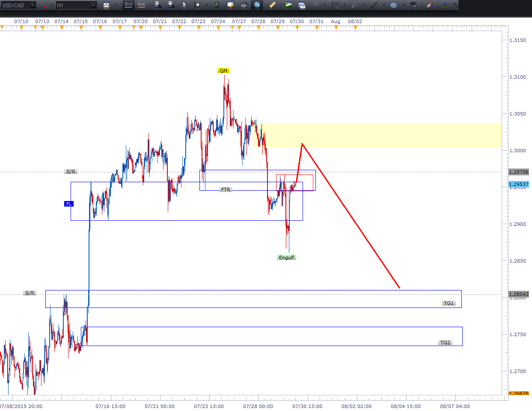Screen dimensions: 532x411
Task: Click the TG1 target label
Action: tap(448, 303)
